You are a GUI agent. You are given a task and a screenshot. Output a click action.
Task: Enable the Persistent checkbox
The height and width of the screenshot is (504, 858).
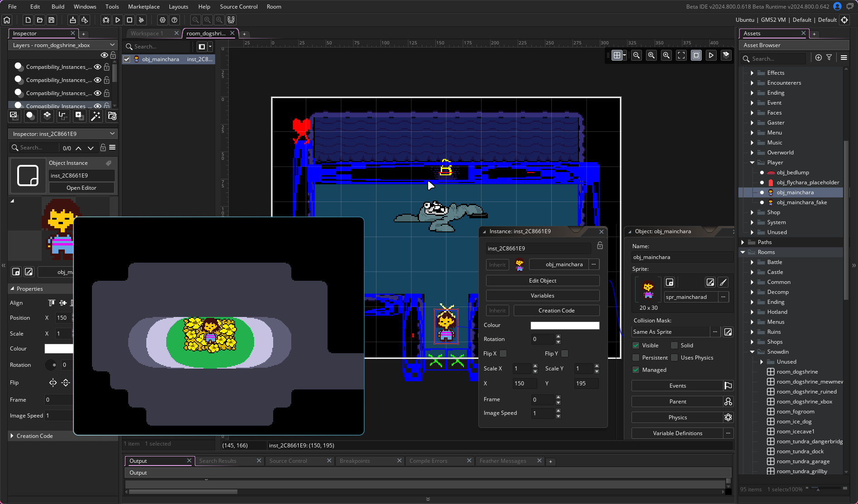point(636,358)
